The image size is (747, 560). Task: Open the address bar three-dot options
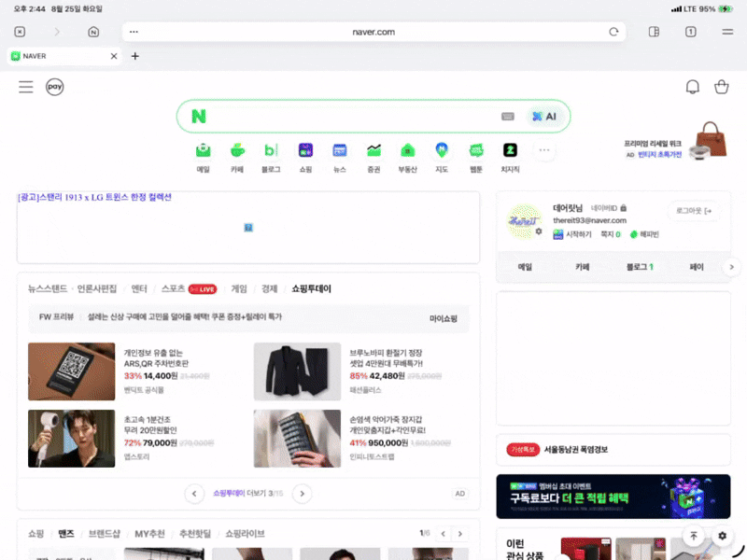(134, 32)
